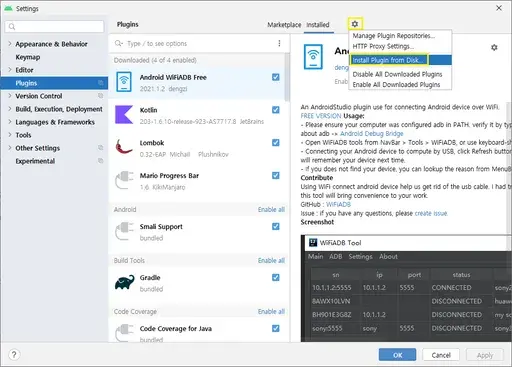Click the Mario Progress Bar plug icon
This screenshot has width=512, height=367.
click(x=124, y=180)
